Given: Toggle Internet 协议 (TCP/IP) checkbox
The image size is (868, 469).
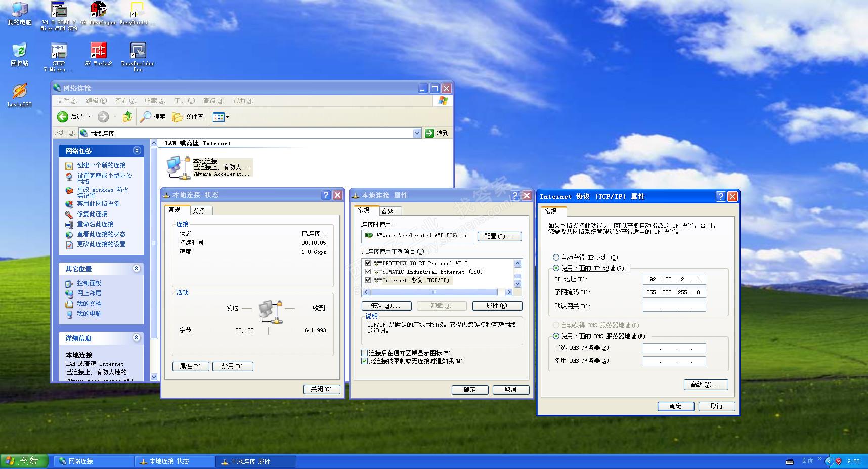Looking at the screenshot, I should (368, 280).
